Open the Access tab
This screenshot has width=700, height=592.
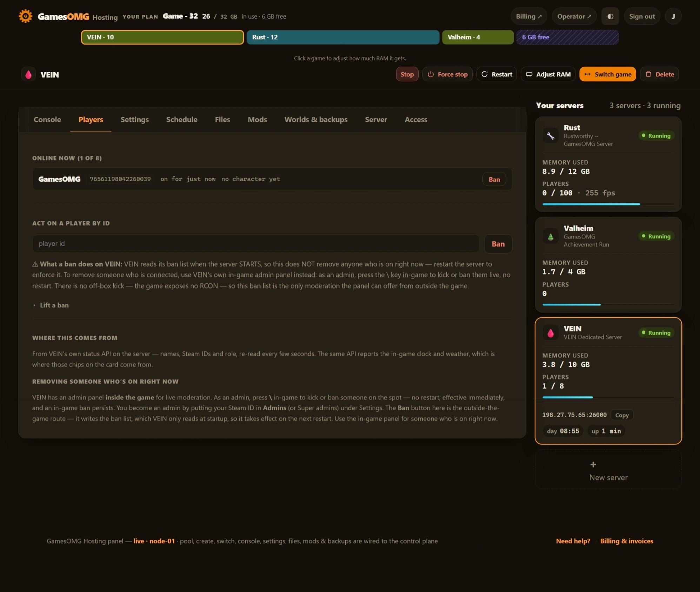point(416,120)
